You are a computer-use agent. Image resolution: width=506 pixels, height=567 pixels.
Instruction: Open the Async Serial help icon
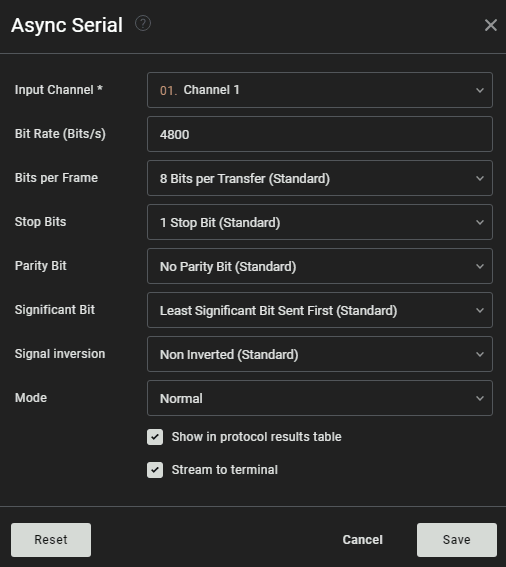143,24
